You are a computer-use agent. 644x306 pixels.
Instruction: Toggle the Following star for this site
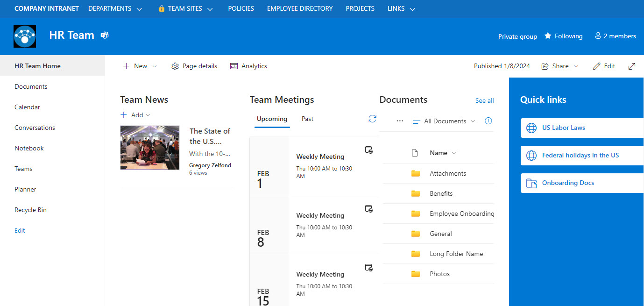pos(547,36)
